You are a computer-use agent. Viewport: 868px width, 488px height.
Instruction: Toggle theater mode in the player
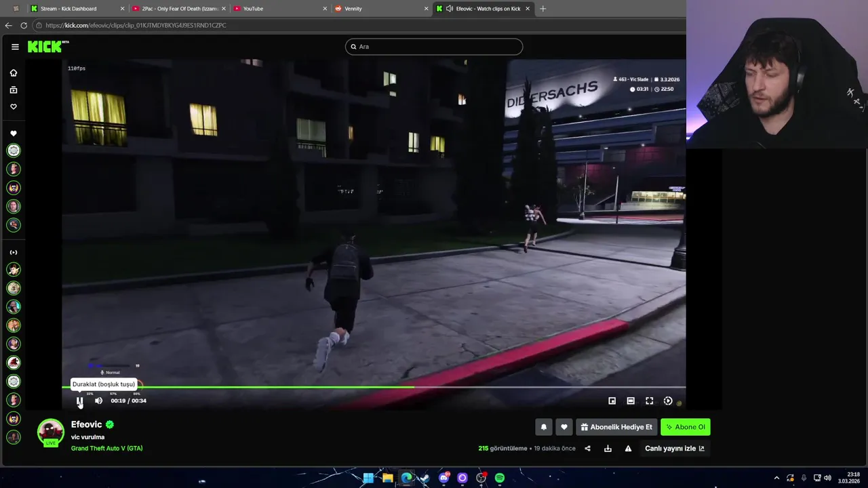coord(631,401)
